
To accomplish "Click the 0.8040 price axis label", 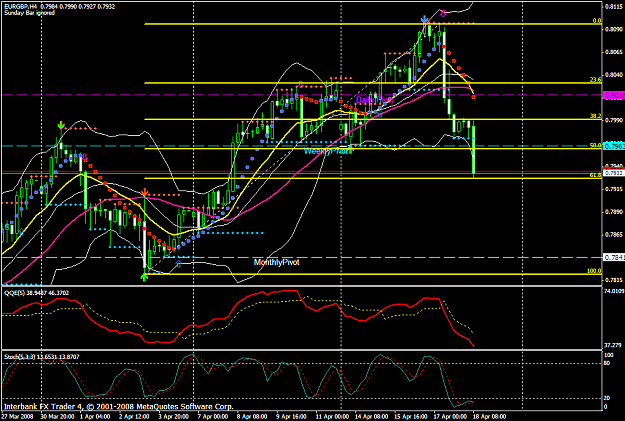I will [x=616, y=75].
